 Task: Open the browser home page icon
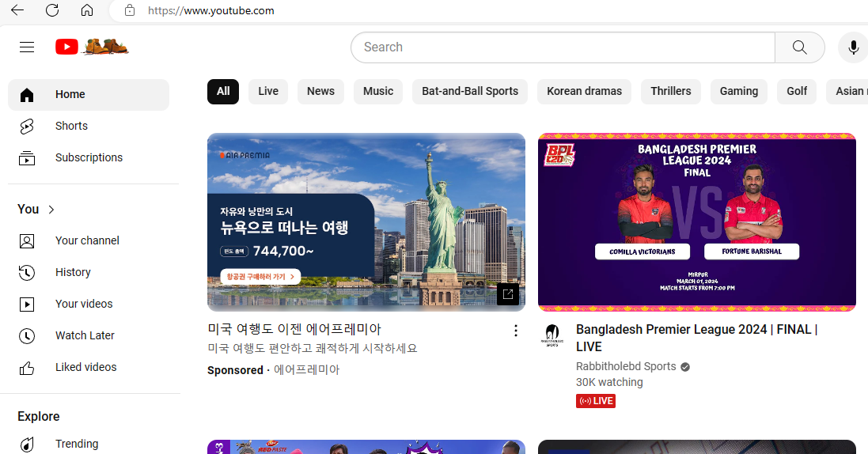[x=87, y=10]
